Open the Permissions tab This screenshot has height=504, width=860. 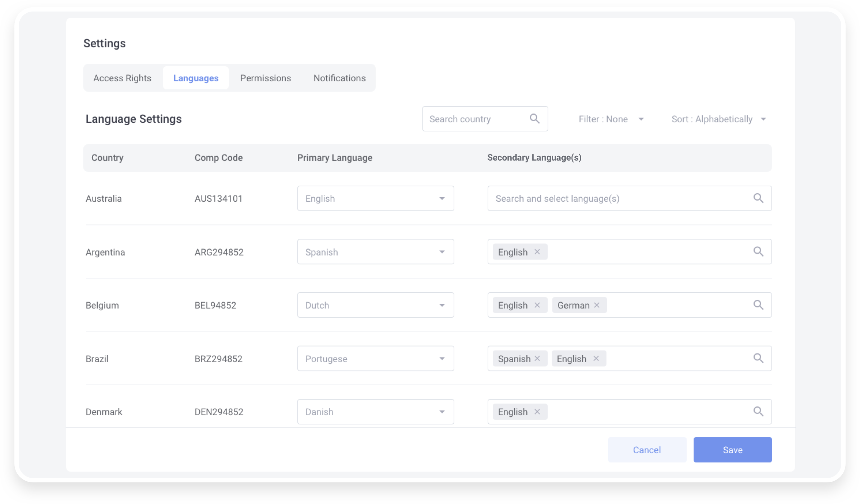tap(265, 78)
